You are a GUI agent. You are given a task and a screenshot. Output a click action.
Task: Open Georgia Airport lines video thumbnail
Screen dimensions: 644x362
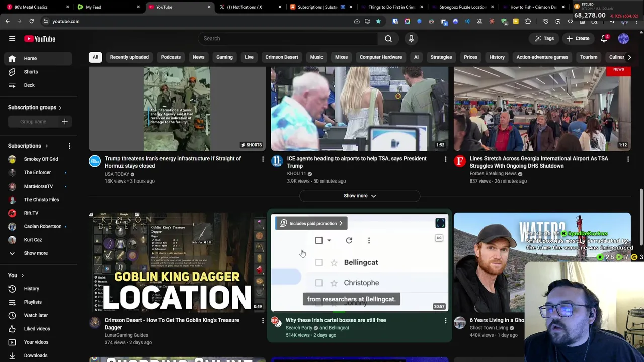tap(542, 109)
